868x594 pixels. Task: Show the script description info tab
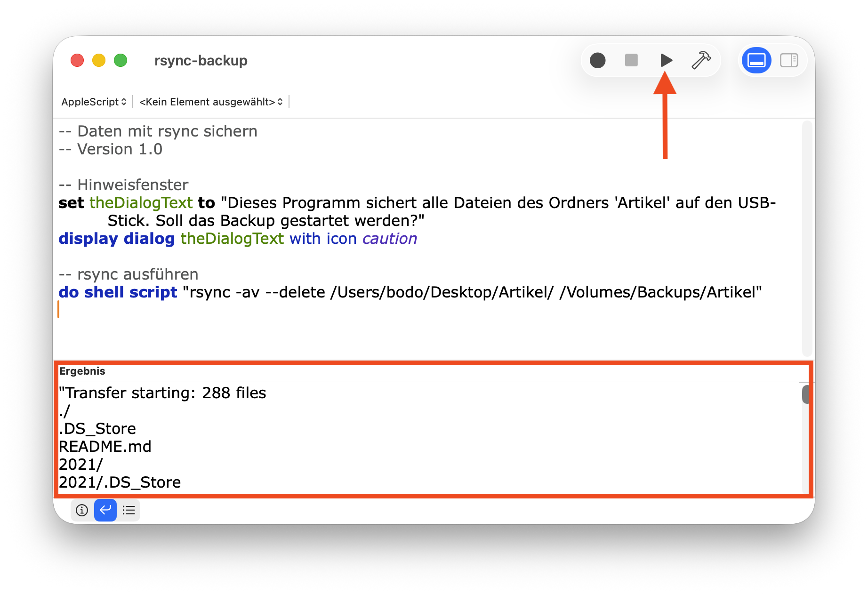pos(82,510)
